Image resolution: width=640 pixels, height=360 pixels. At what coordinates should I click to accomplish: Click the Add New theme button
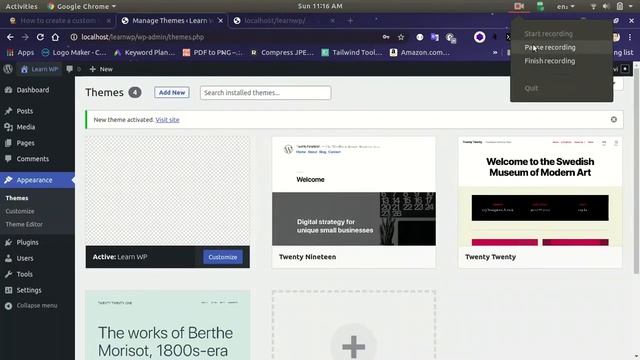(x=172, y=93)
